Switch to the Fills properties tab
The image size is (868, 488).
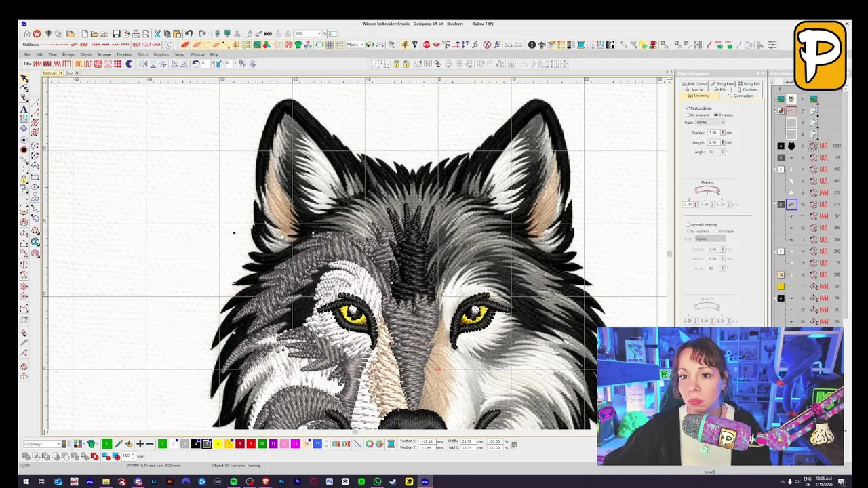722,89
